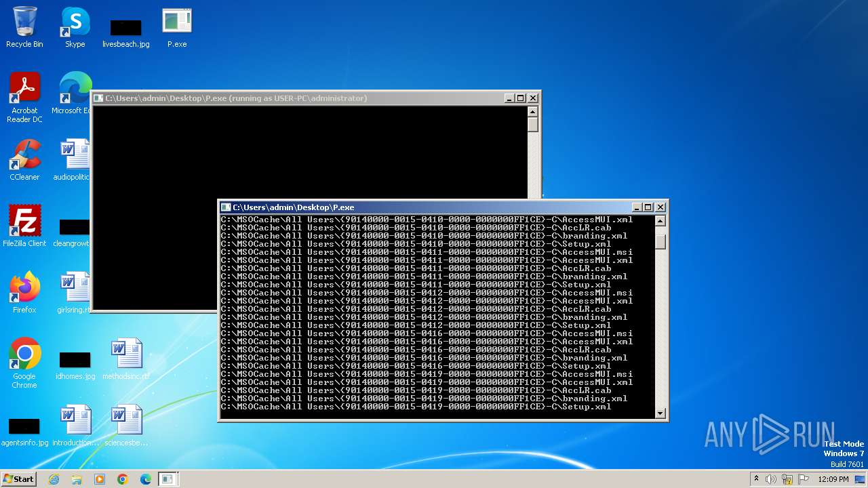Select the sciencesbe document icon

click(x=126, y=426)
